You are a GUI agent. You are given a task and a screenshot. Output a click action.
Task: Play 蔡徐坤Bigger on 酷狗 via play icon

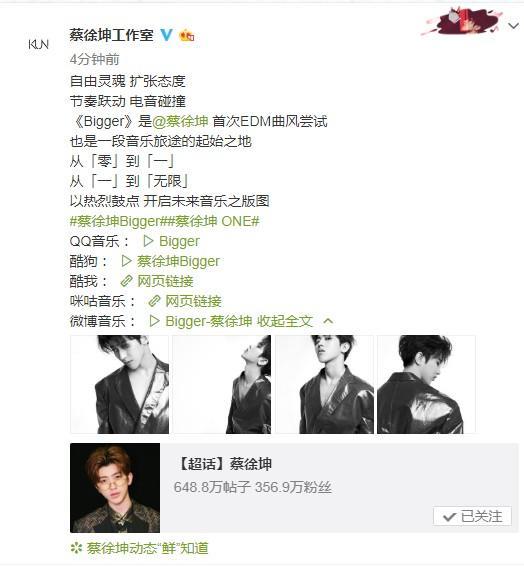126,261
